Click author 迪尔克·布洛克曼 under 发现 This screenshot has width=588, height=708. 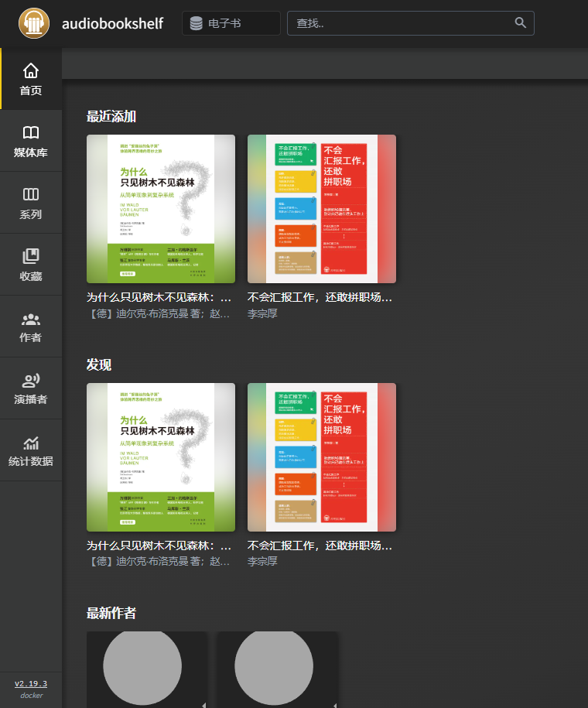click(159, 561)
